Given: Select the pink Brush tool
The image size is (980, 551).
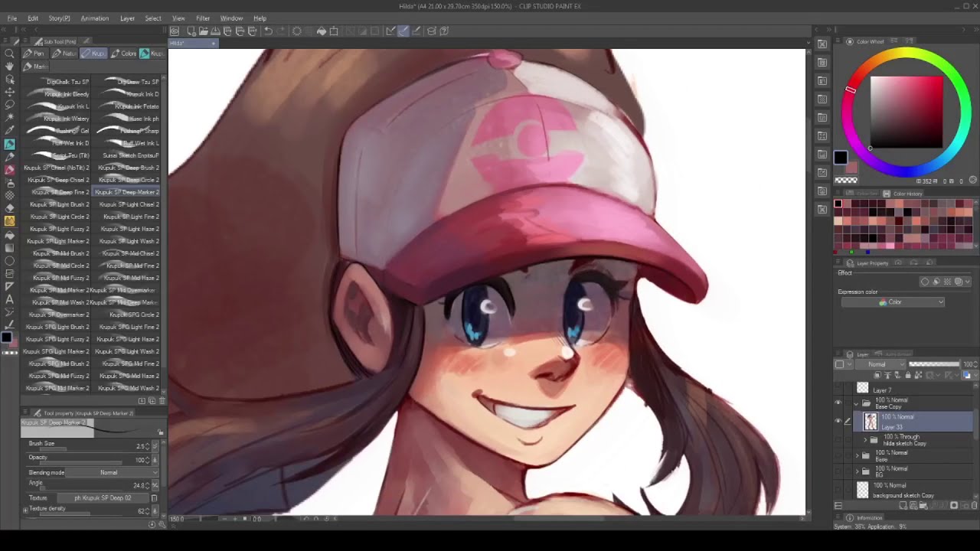Looking at the screenshot, I should point(9,170).
